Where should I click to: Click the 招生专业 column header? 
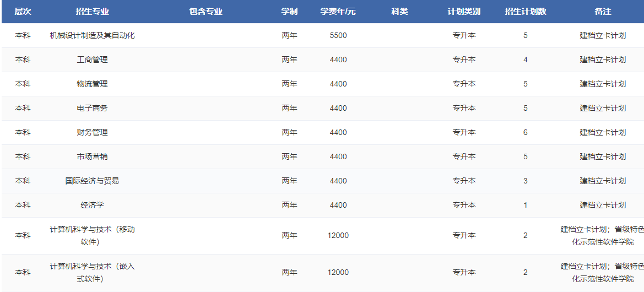click(92, 12)
